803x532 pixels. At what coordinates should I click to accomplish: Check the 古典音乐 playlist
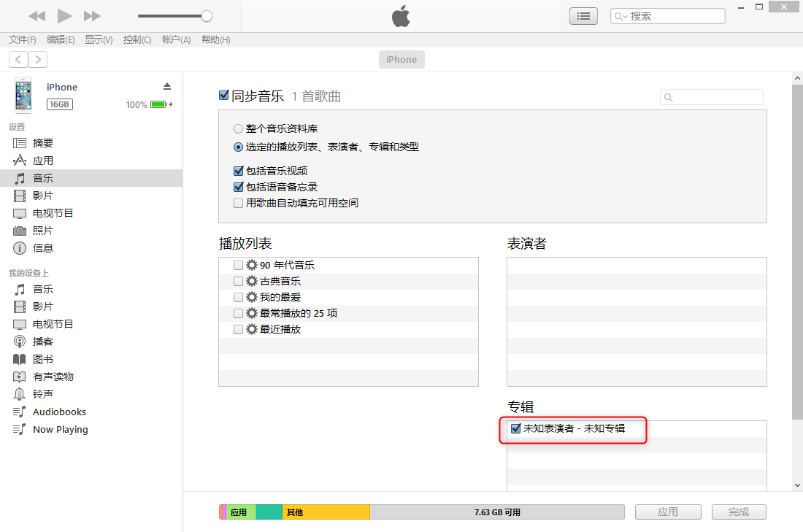(238, 281)
